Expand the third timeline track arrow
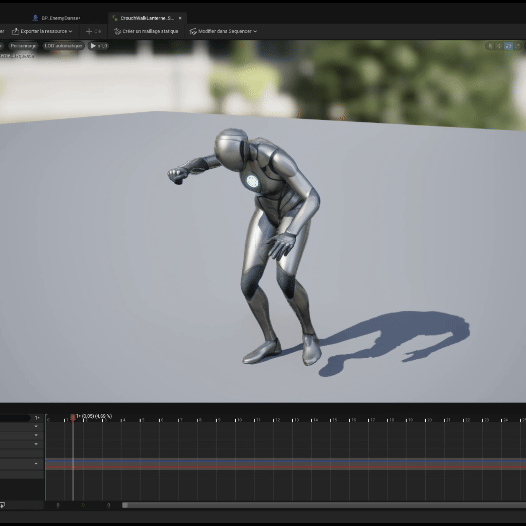The image size is (526, 526). (x=36, y=444)
